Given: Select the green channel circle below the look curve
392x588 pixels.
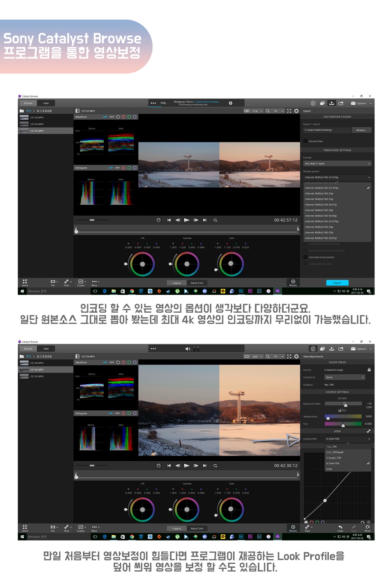Looking at the screenshot, I should coord(317,522).
